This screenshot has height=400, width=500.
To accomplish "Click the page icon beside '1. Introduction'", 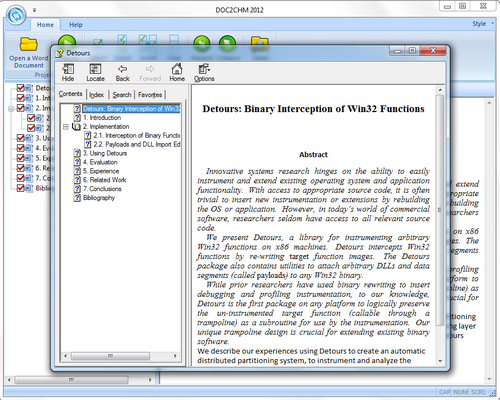I will point(77,118).
